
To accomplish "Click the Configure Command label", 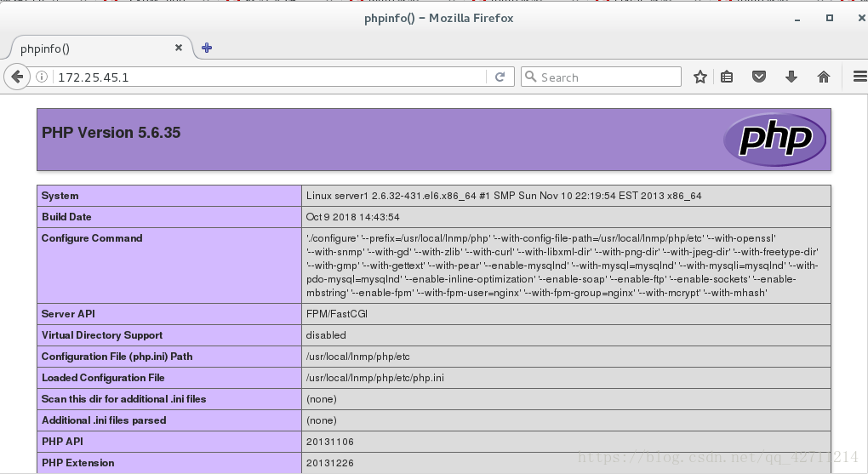I will (92, 238).
